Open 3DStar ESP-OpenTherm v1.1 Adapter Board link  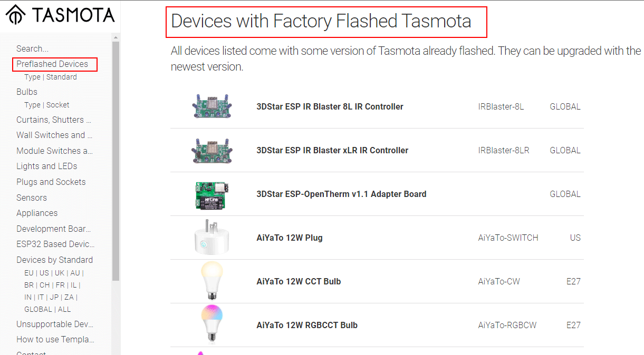tap(341, 194)
